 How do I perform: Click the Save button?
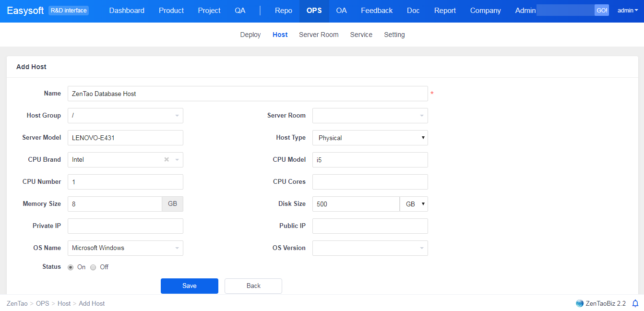pos(190,286)
